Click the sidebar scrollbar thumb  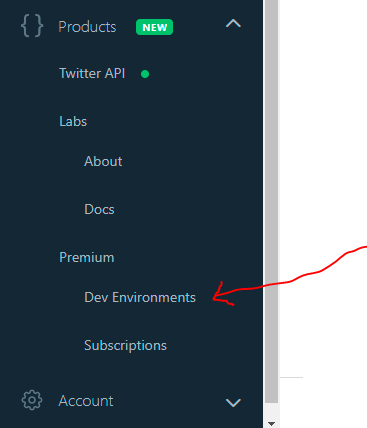(272, 200)
